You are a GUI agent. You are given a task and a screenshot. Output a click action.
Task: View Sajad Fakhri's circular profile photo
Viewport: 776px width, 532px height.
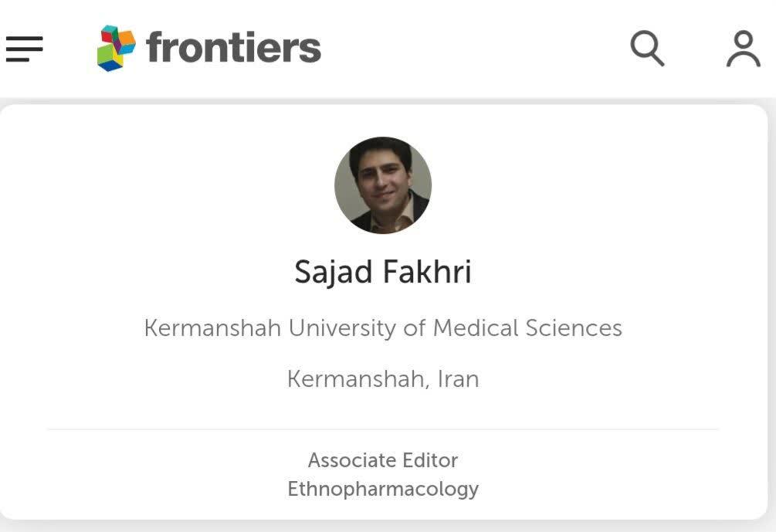click(383, 185)
